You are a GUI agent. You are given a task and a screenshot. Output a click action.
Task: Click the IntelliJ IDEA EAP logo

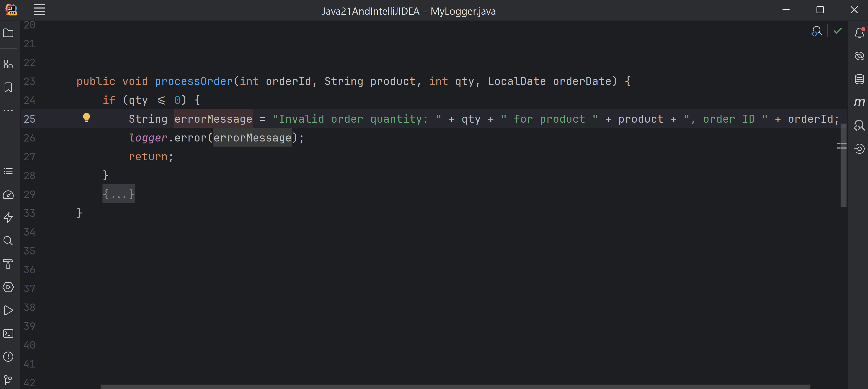tap(11, 10)
